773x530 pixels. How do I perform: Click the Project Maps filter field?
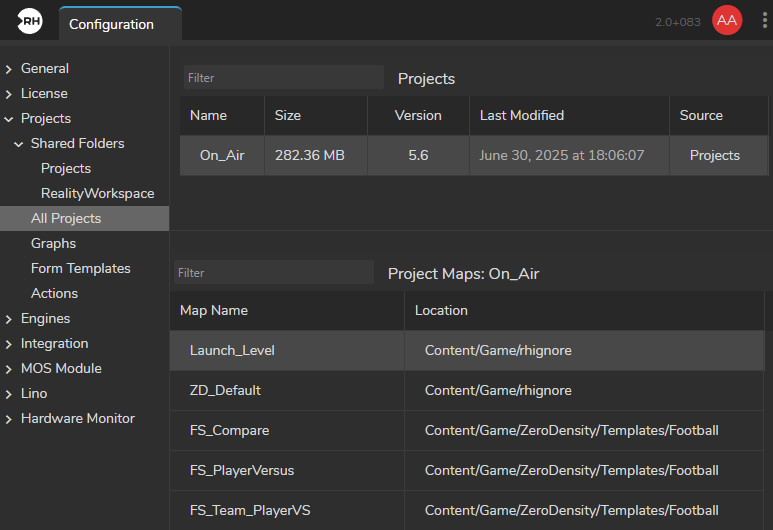point(273,273)
